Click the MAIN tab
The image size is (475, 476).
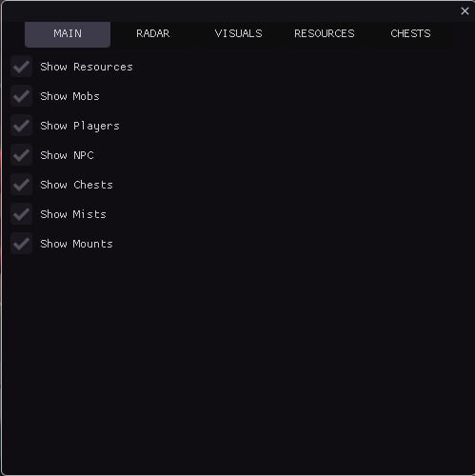pos(68,34)
